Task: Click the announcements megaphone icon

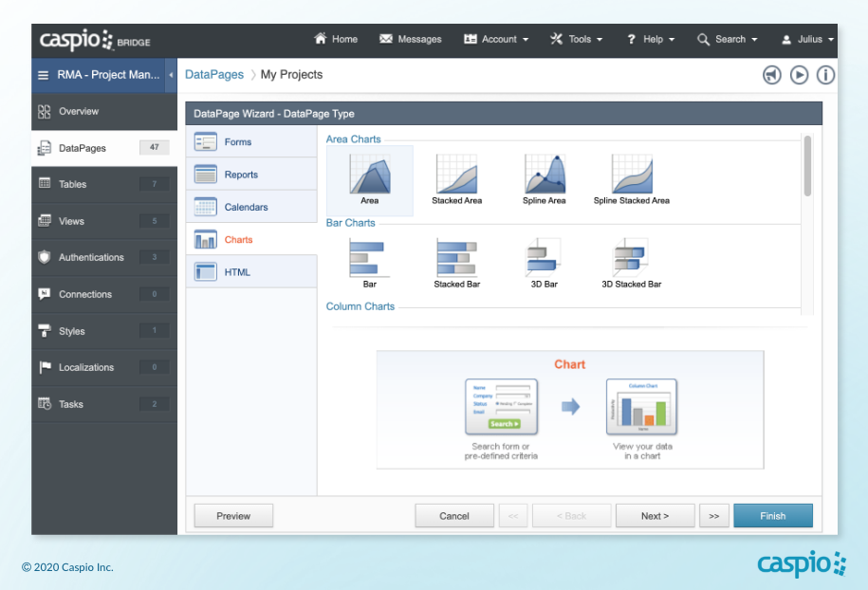Action: tap(772, 75)
